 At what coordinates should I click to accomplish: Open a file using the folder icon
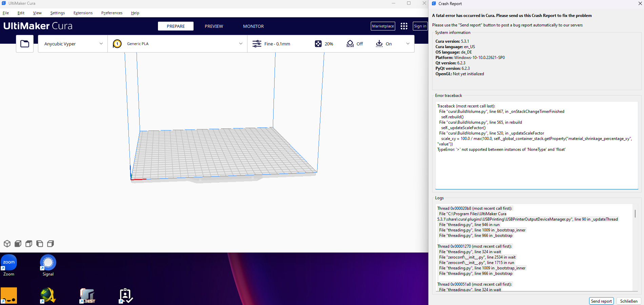pos(24,43)
